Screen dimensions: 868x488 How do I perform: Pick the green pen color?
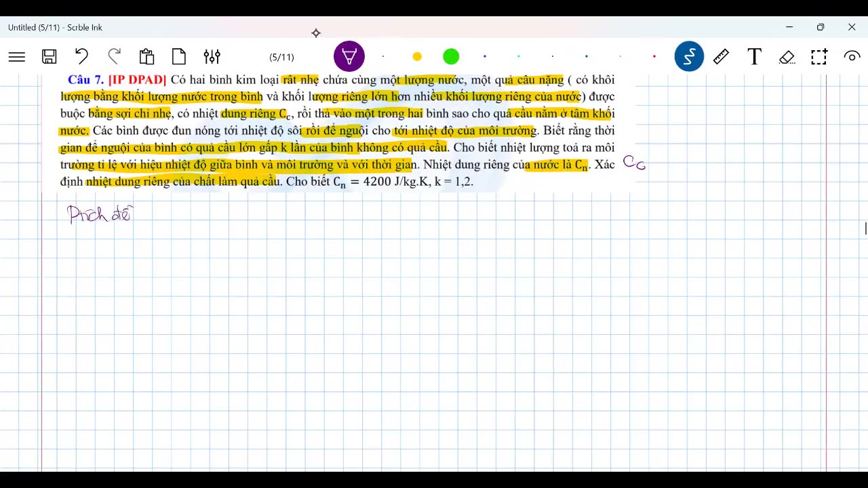(x=451, y=57)
